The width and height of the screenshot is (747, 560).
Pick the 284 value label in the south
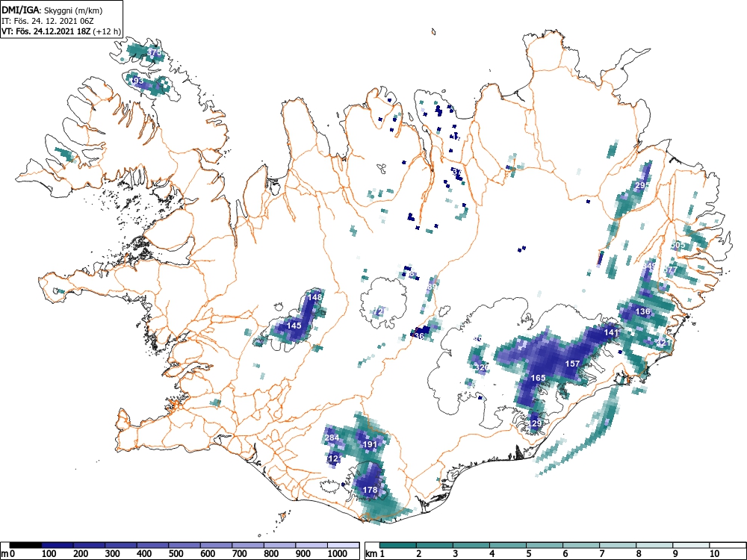[332, 438]
